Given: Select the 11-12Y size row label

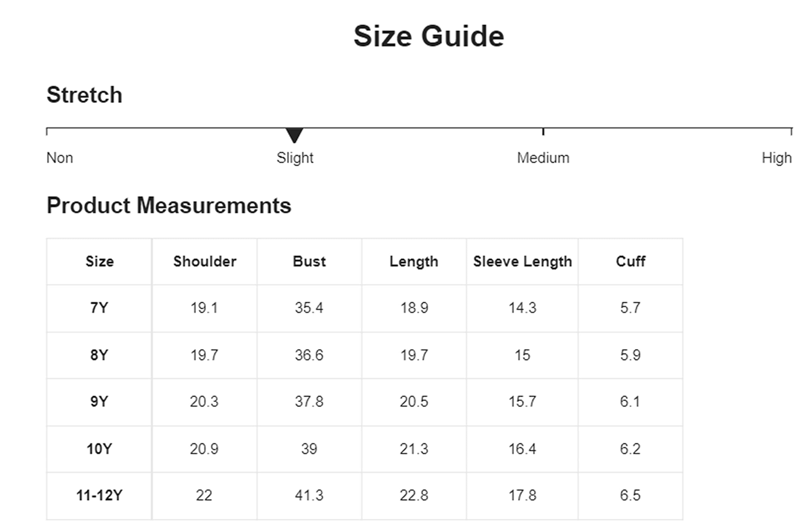Looking at the screenshot, I should click(x=99, y=496).
